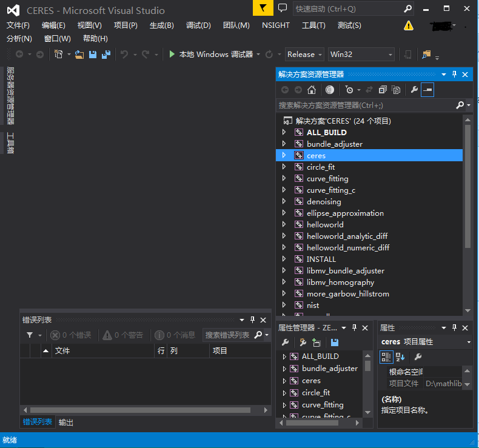
Task: Click the search magnifier in Solution Explorer
Action: click(460, 105)
